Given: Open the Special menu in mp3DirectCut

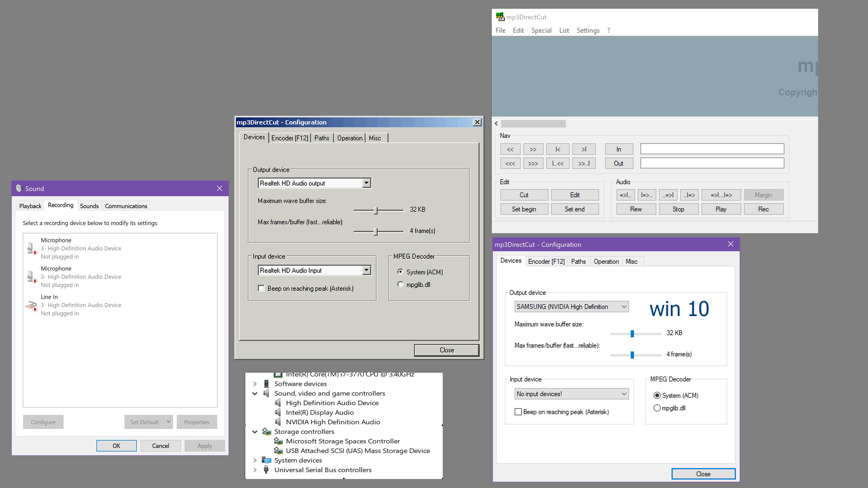Looking at the screenshot, I should pos(541,30).
